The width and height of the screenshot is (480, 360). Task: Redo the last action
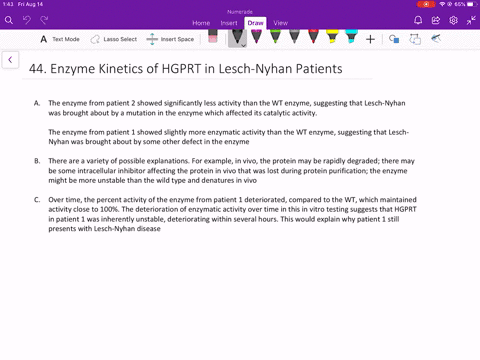point(44,20)
